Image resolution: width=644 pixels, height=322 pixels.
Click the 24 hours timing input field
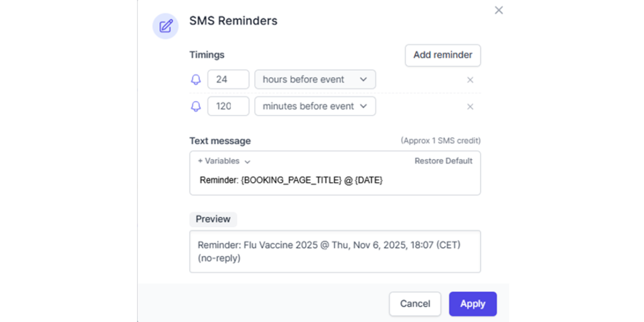coord(228,79)
